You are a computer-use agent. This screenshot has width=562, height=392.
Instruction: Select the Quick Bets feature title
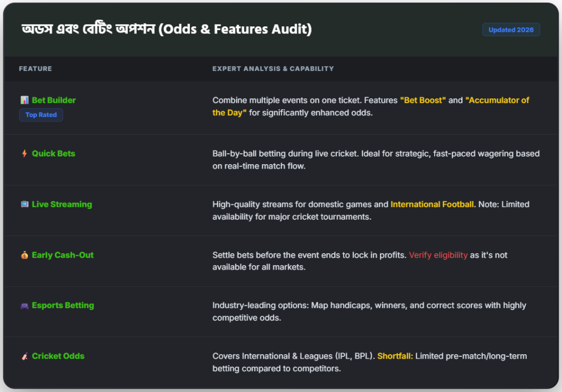coord(53,154)
